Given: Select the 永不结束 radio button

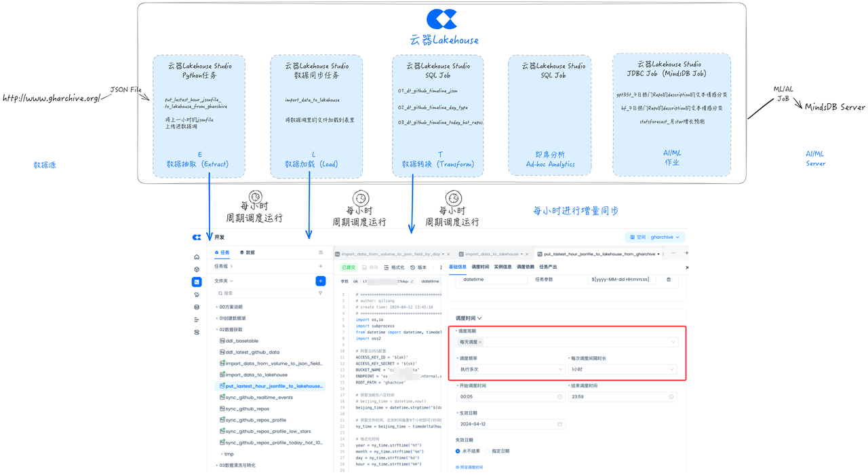Looking at the screenshot, I should point(458,451).
